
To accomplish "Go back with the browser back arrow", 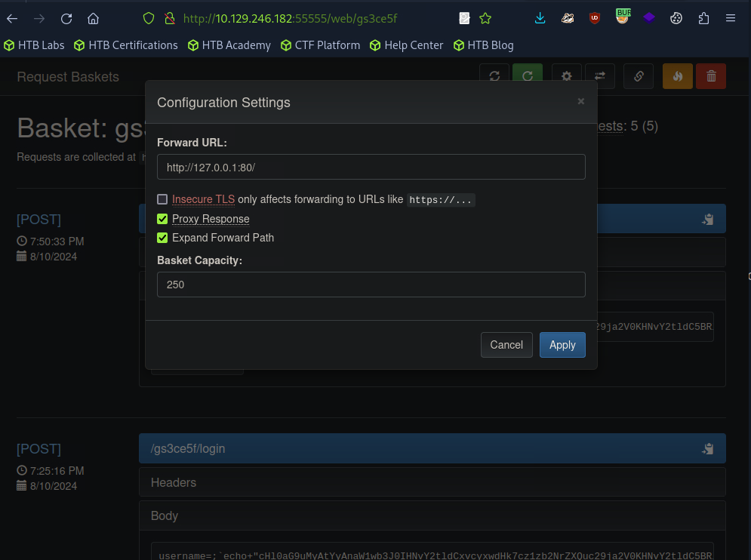I will 12,19.
